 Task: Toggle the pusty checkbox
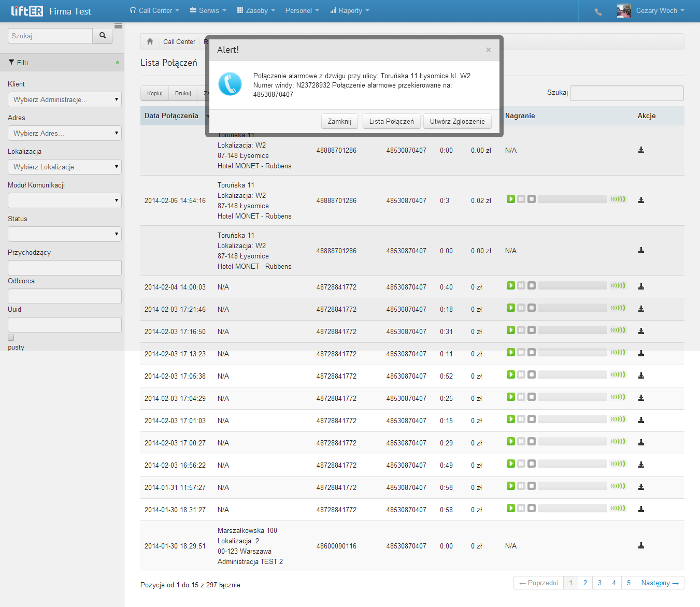(11, 338)
